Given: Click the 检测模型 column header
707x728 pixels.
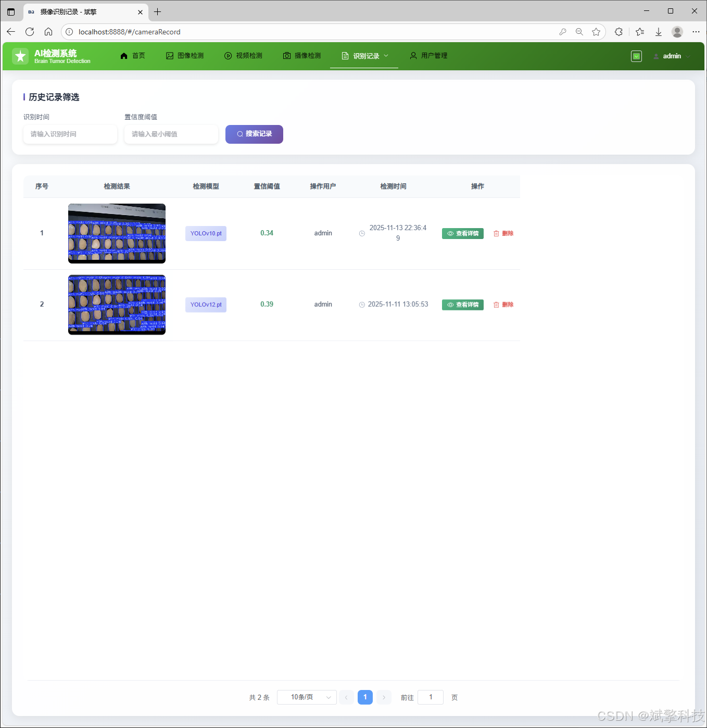Looking at the screenshot, I should [x=206, y=186].
